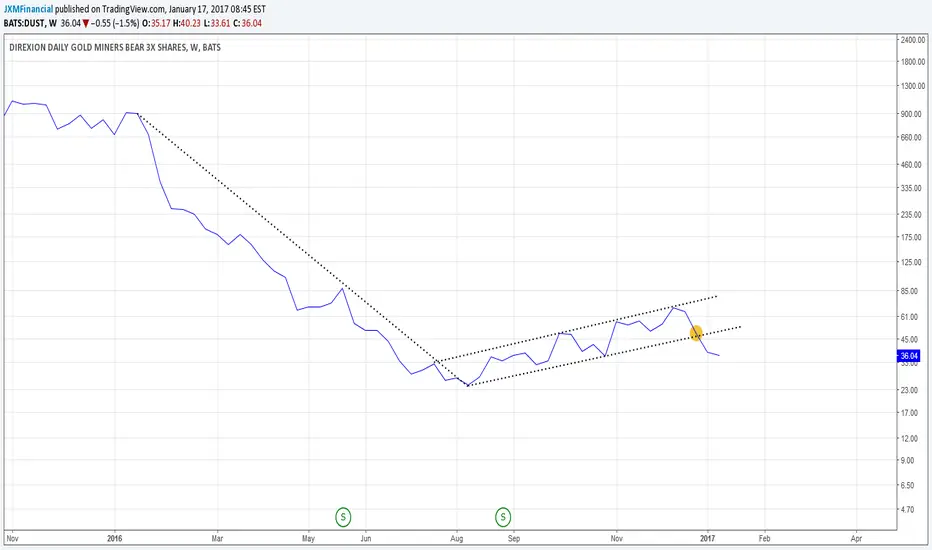This screenshot has width=932, height=550.
Task: Click the May time axis label
Action: (308, 539)
